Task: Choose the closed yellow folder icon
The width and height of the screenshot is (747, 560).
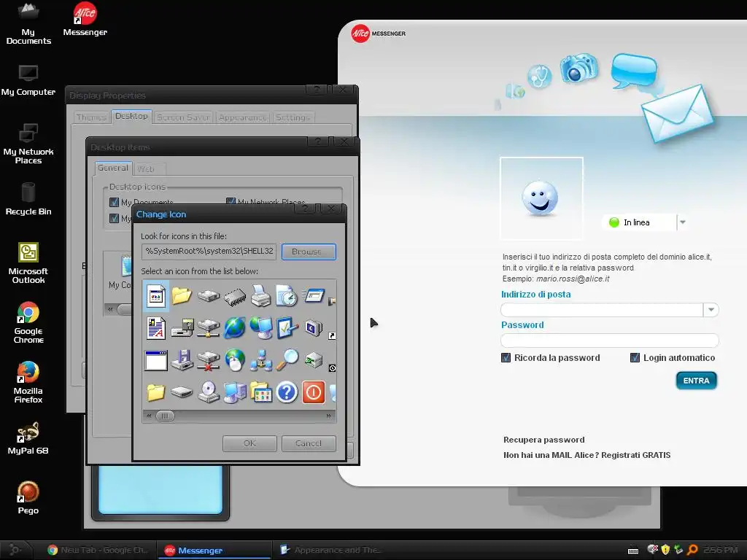Action: 156,392
